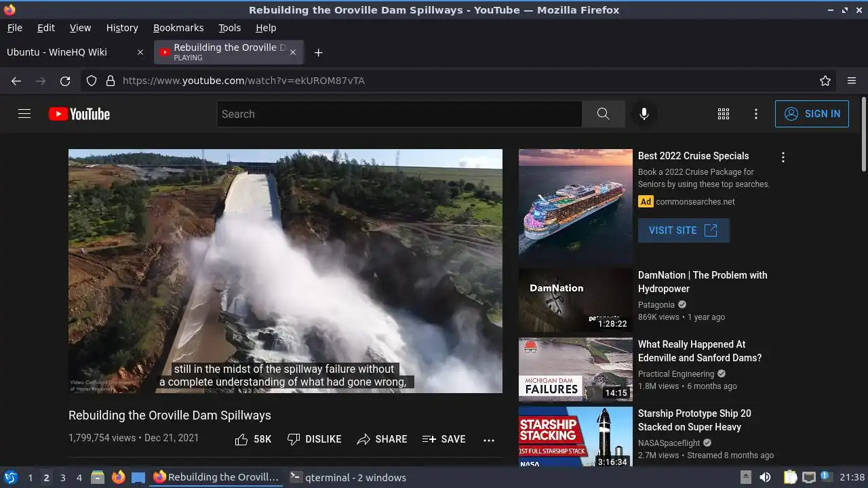Show site security padlock info

[x=111, y=81]
